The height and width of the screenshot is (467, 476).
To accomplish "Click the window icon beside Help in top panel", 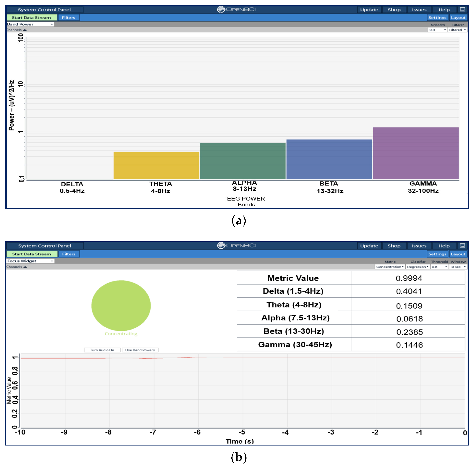I will tap(462, 10).
